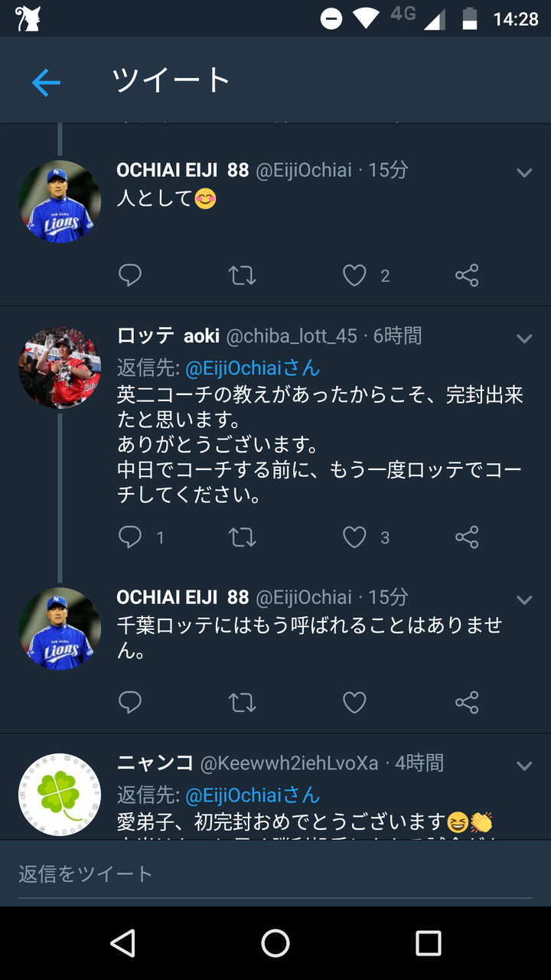Share the 人として tweet
This screenshot has height=980, width=551.
coord(467,276)
